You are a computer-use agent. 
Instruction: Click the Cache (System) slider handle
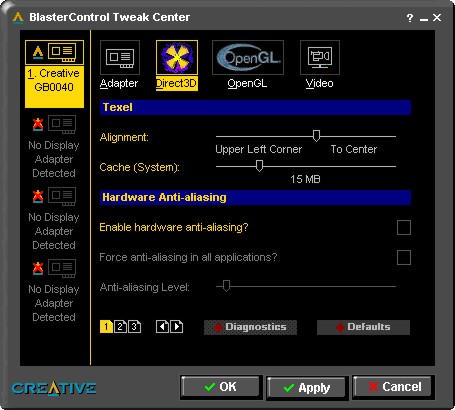pos(259,166)
